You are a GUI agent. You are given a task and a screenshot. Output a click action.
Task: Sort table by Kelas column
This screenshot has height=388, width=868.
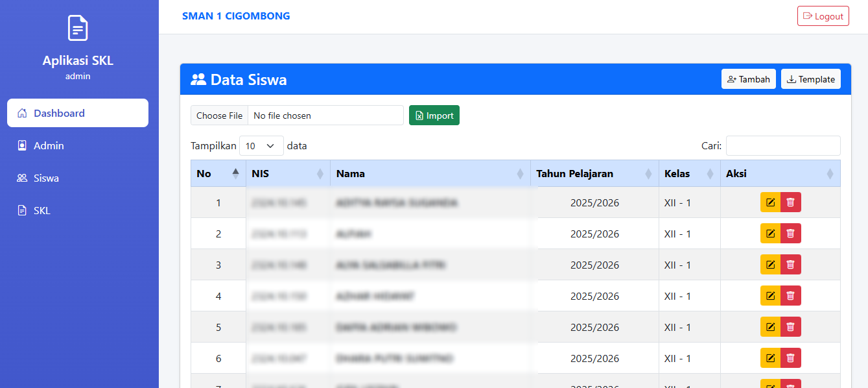(690, 173)
